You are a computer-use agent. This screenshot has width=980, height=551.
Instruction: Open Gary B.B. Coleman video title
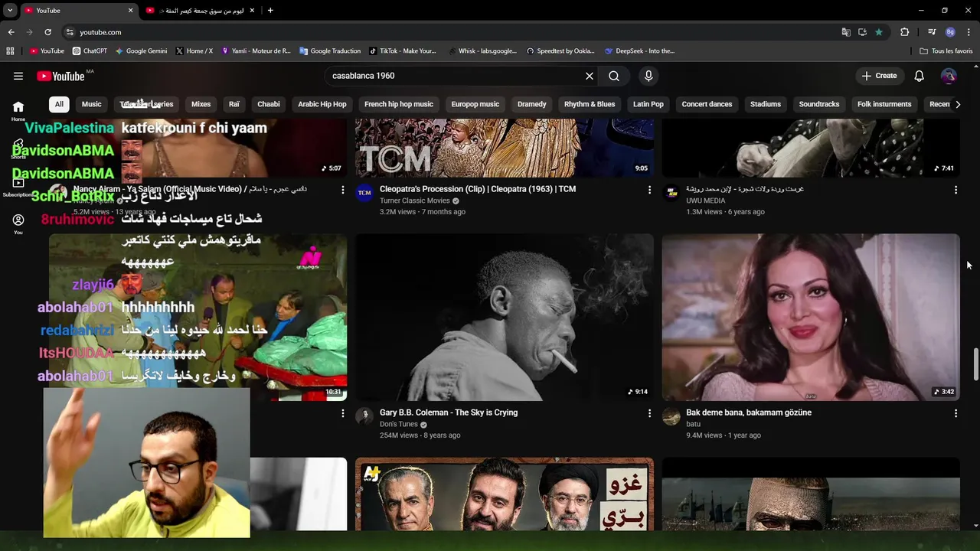[449, 412]
